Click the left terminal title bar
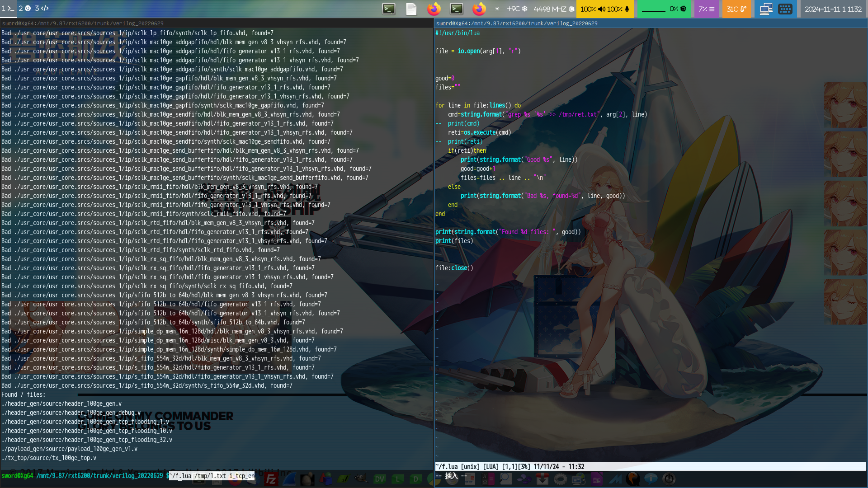This screenshot has width=868, height=488. point(217,23)
